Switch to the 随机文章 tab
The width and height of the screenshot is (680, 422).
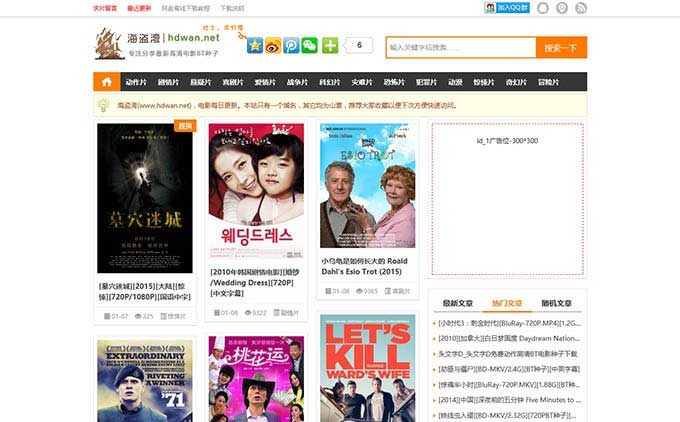click(x=555, y=303)
